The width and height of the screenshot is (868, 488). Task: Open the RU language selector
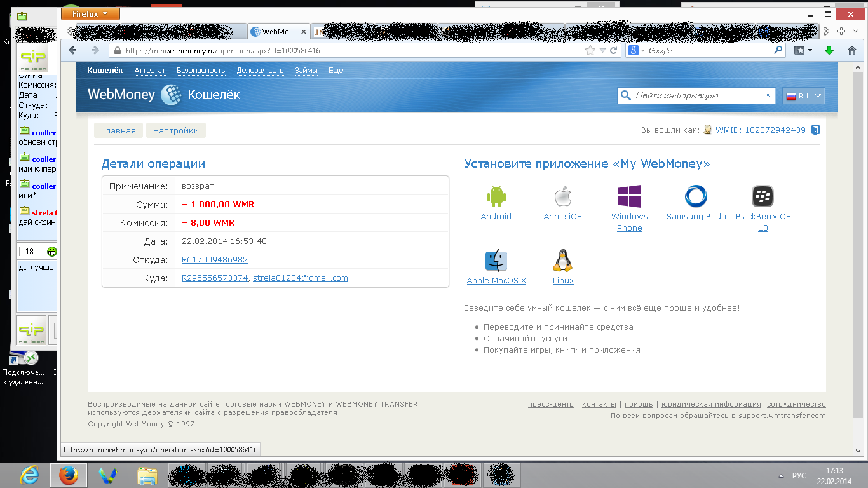[804, 96]
